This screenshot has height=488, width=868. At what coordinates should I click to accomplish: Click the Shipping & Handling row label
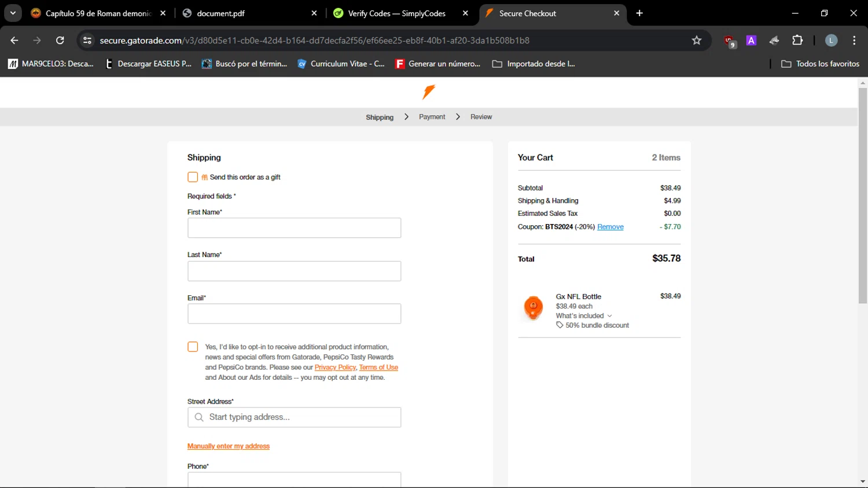(548, 201)
